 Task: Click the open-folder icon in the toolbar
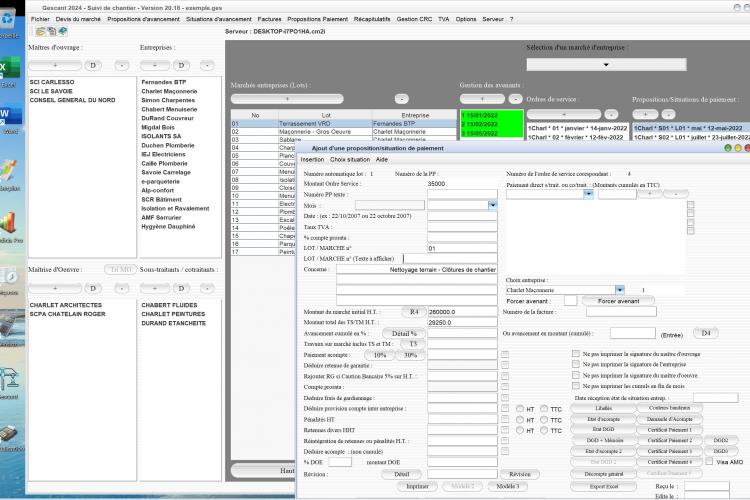(40, 32)
